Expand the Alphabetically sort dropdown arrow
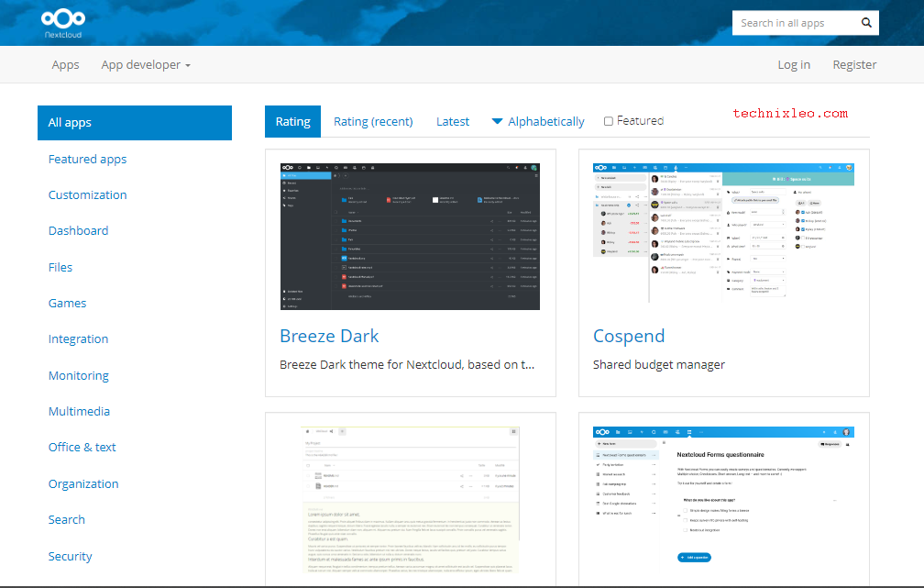 497,120
